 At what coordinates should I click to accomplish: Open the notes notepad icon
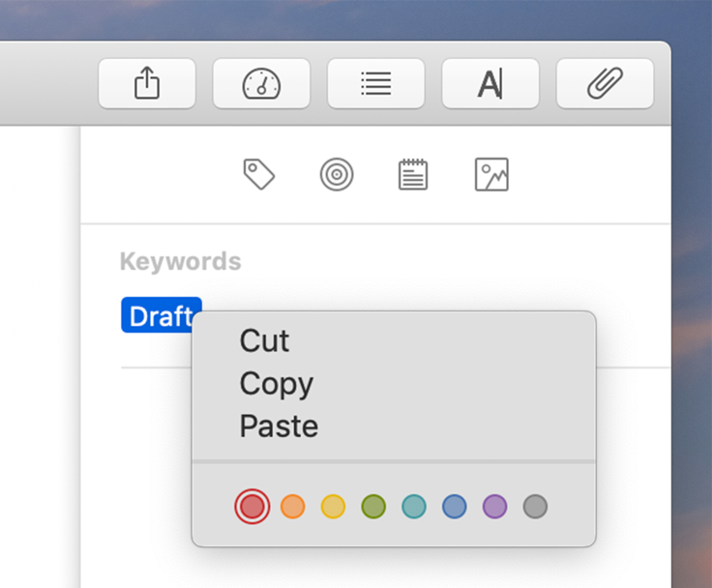413,174
